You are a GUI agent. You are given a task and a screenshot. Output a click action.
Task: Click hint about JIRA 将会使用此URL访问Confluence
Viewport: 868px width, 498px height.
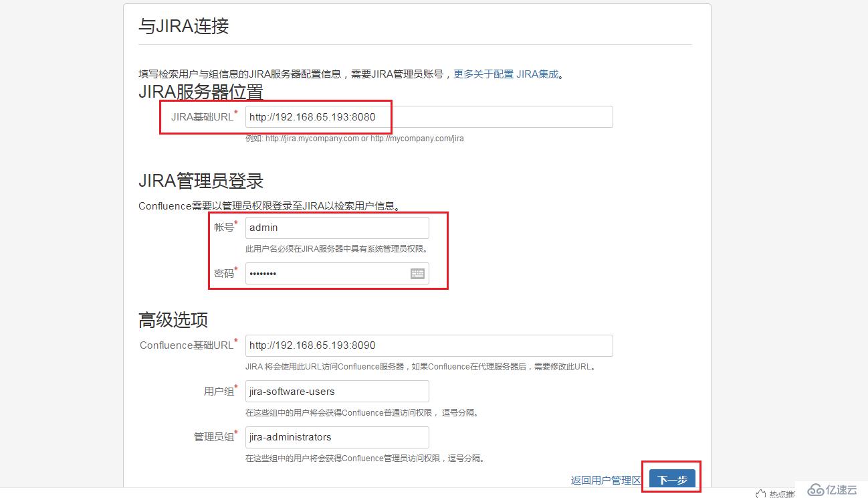[421, 367]
